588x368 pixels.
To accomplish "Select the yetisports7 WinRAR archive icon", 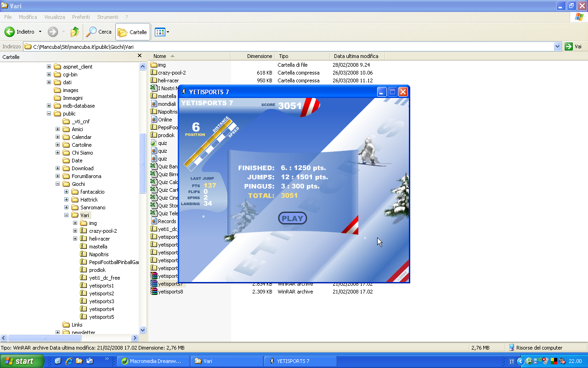I will point(154,284).
